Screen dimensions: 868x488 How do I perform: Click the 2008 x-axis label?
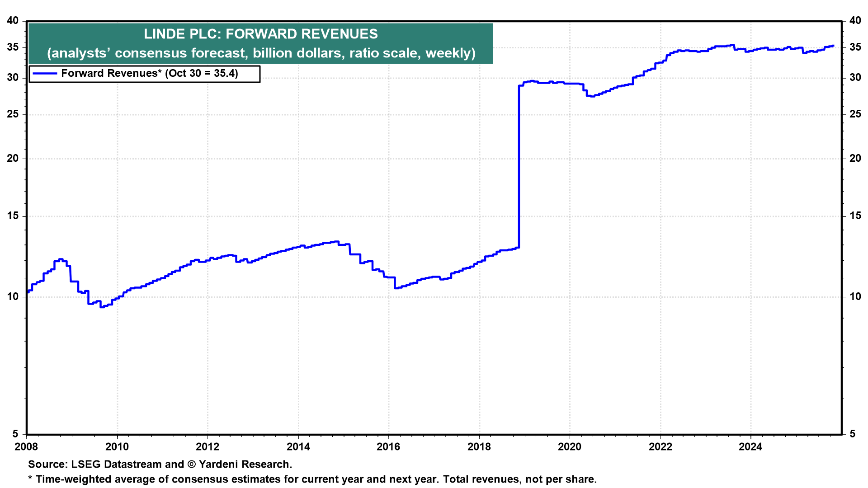[x=27, y=447]
